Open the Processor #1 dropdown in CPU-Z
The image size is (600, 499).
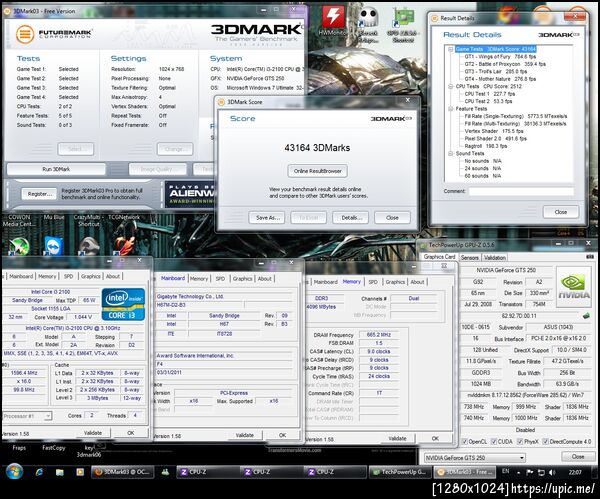[x=27, y=416]
